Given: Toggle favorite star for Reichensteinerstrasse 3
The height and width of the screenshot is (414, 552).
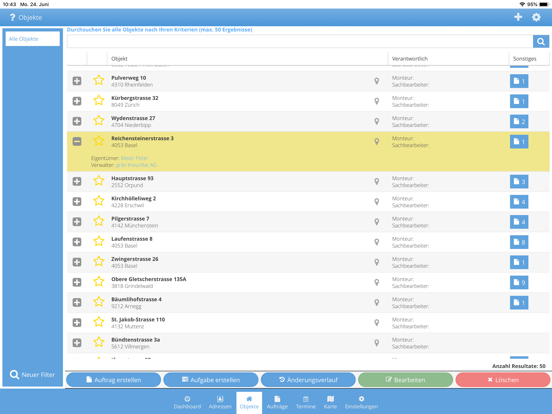Looking at the screenshot, I should [x=99, y=141].
